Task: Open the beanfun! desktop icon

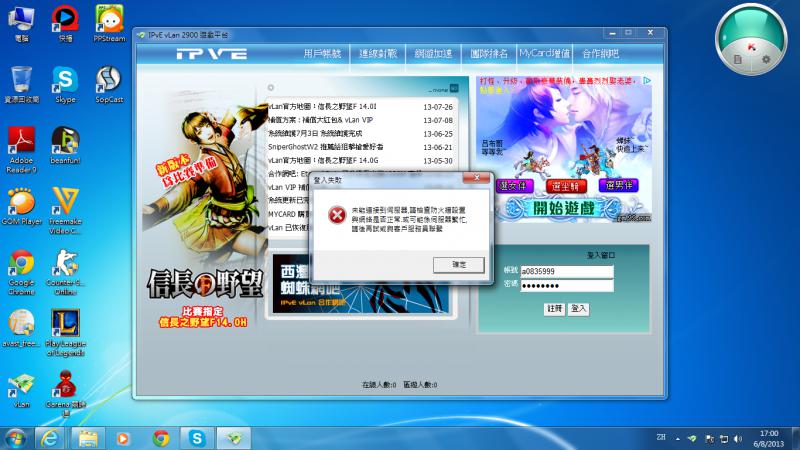Action: tap(65, 146)
